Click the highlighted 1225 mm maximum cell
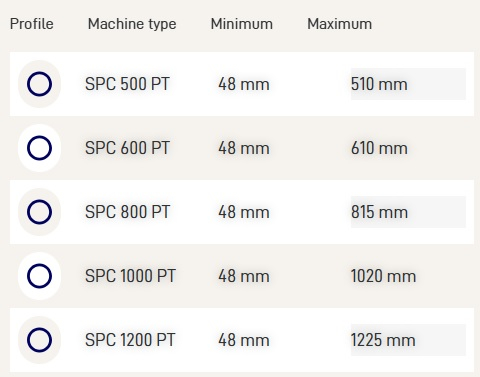 tap(408, 340)
